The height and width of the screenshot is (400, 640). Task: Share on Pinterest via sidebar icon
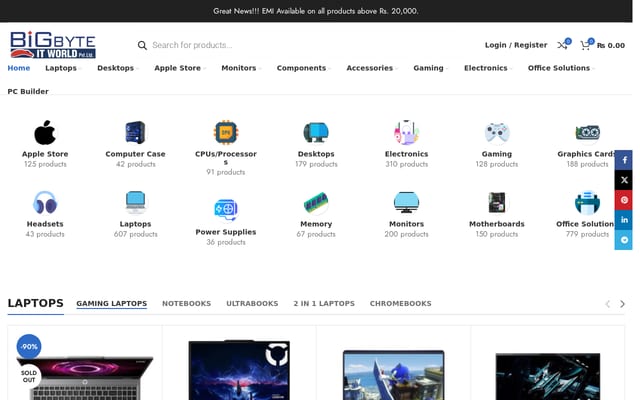click(624, 200)
